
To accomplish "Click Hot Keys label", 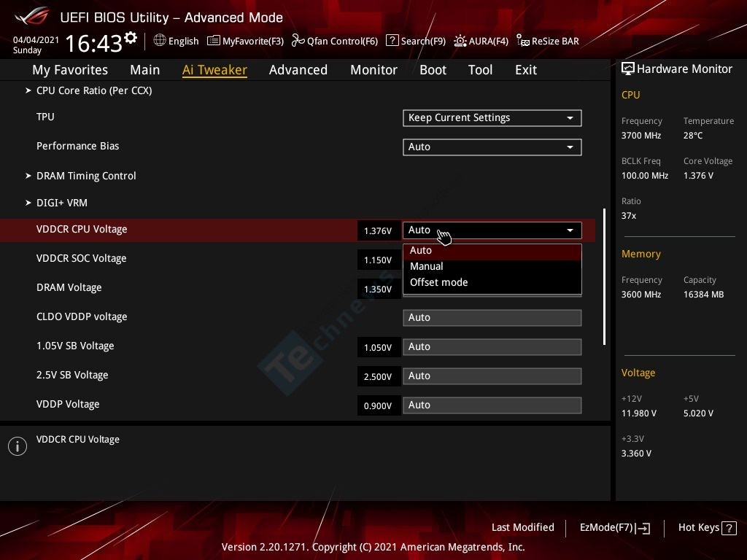I will pyautogui.click(x=698, y=528).
